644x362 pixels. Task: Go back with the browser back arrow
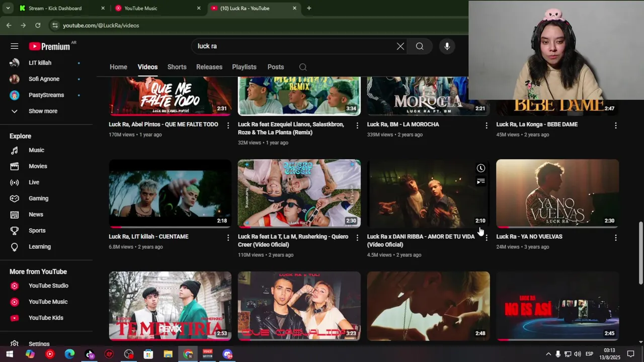(9, 25)
